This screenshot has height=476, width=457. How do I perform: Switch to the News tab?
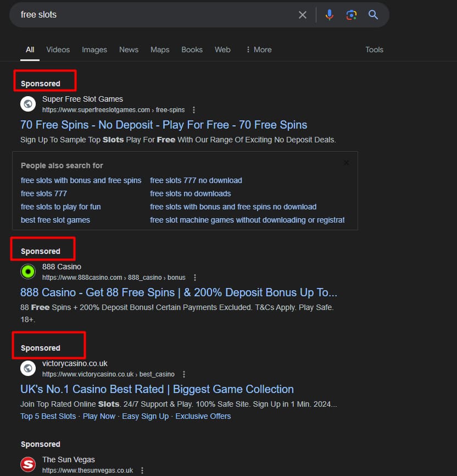[x=129, y=49]
